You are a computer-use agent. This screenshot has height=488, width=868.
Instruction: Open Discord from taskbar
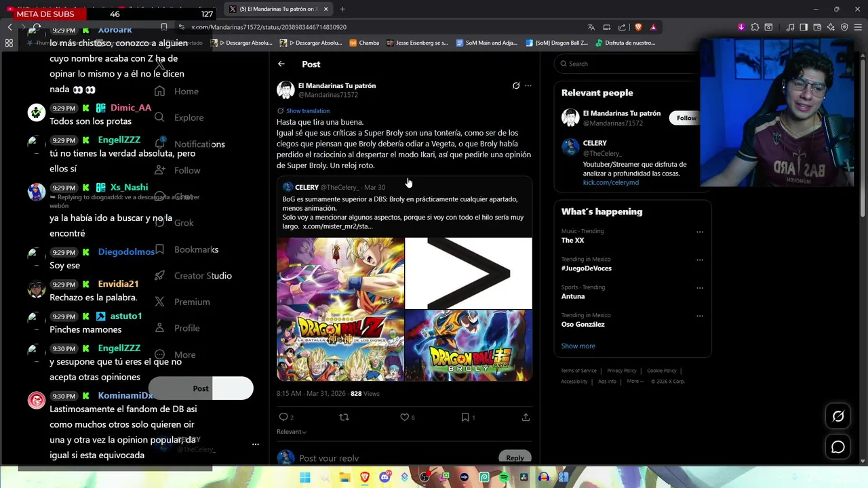[x=384, y=477]
